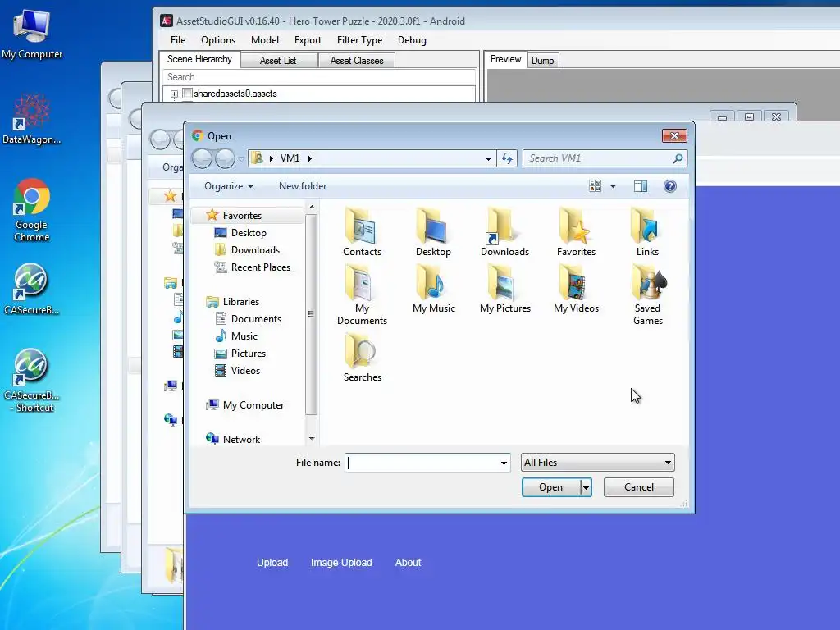Select My Computer in navigation pane

tap(253, 405)
